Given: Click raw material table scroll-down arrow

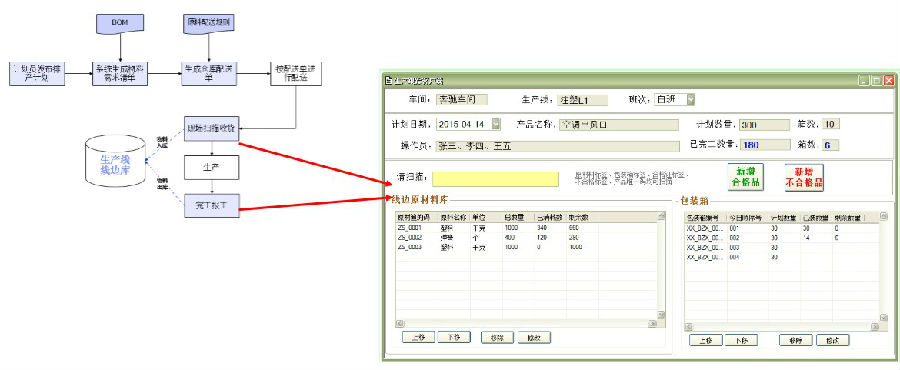Looking at the screenshot, I should click(661, 315).
